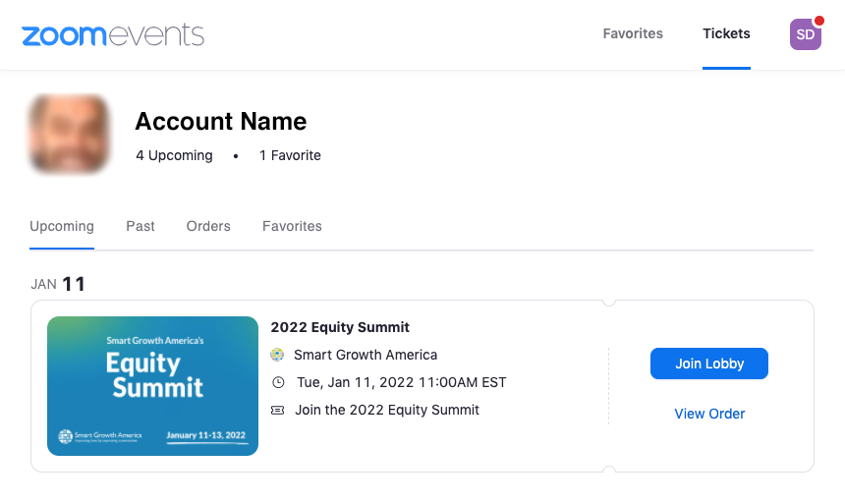Image resolution: width=845 pixels, height=504 pixels.
Task: Click the 4 Upcoming count
Action: [174, 155]
